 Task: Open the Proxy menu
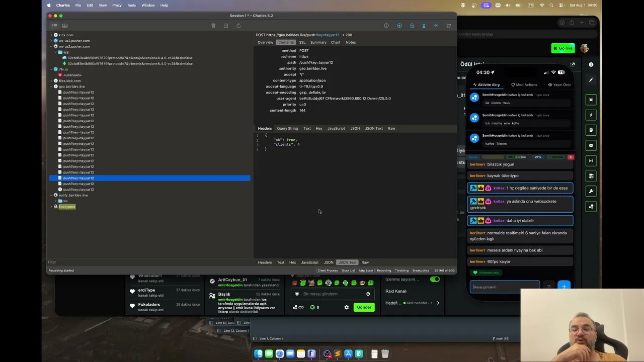(x=117, y=5)
